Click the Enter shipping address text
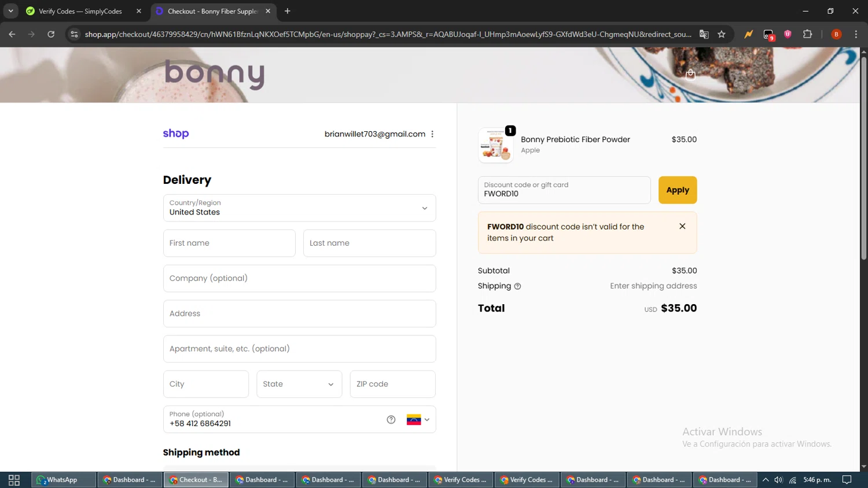 [653, 286]
